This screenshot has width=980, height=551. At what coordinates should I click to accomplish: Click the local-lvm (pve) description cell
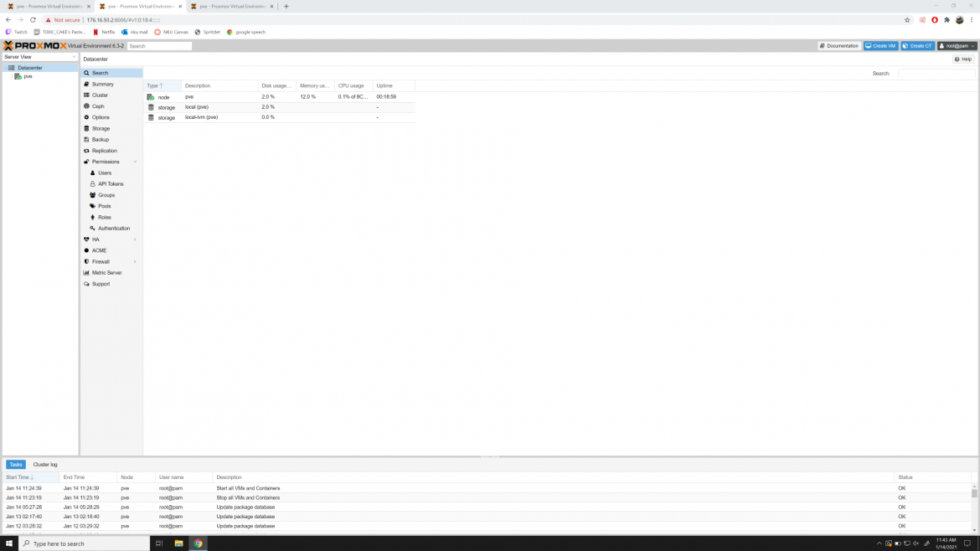tap(219, 117)
